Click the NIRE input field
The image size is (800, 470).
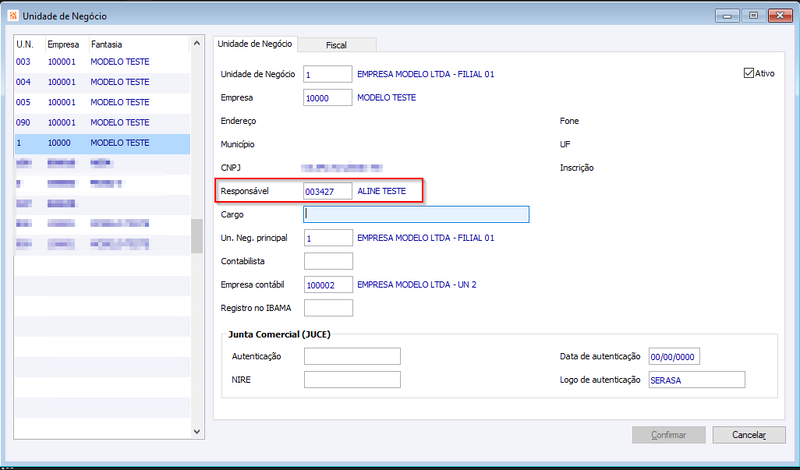tap(352, 380)
